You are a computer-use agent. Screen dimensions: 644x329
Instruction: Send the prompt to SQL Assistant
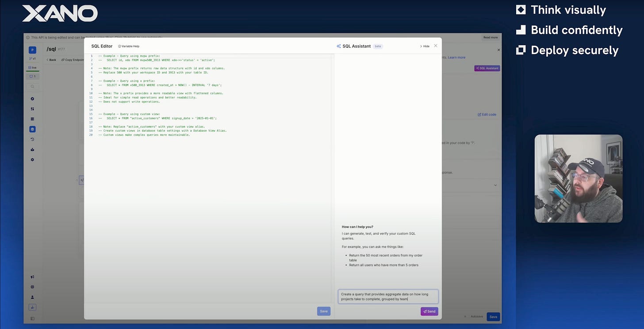pyautogui.click(x=429, y=311)
